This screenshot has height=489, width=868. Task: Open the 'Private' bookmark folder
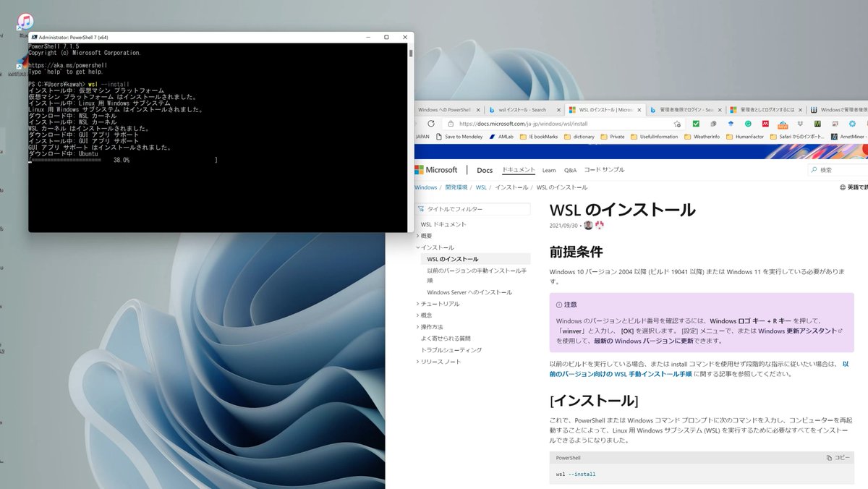click(612, 137)
